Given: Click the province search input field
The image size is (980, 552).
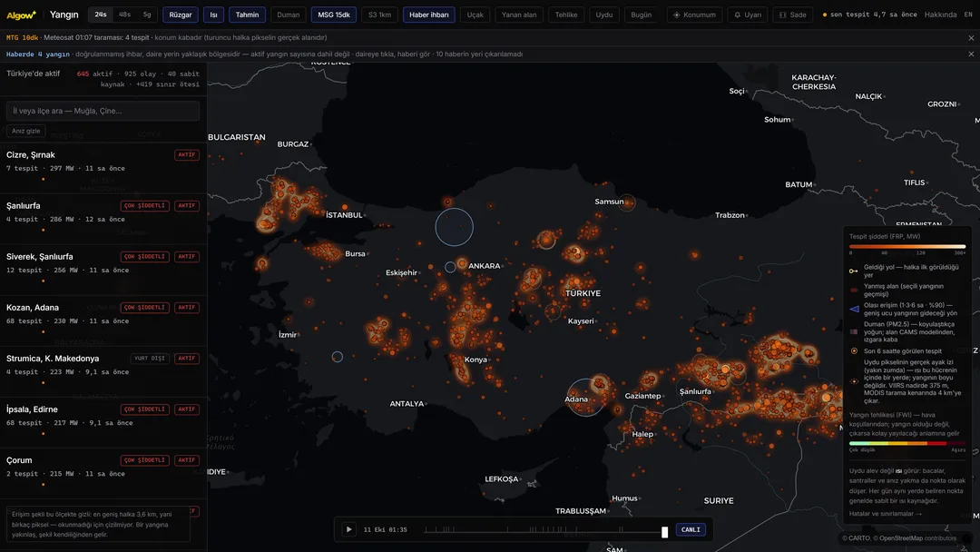Looking at the screenshot, I should click(x=103, y=111).
